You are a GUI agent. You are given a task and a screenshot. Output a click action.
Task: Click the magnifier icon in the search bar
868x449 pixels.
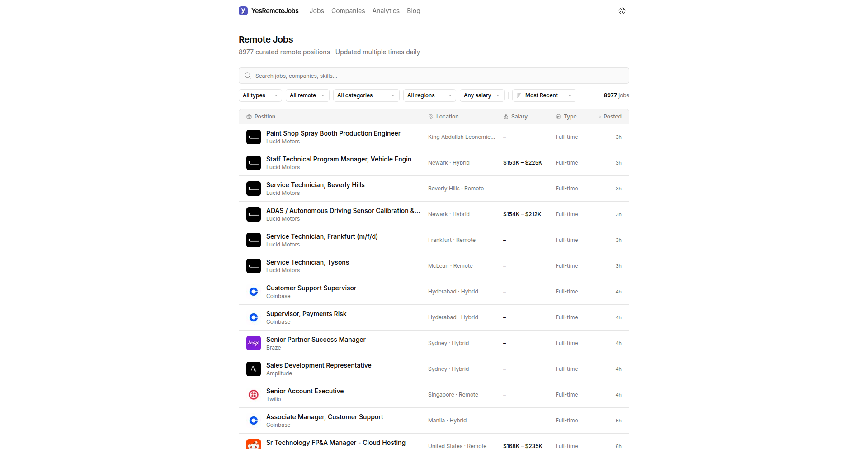pyautogui.click(x=248, y=76)
